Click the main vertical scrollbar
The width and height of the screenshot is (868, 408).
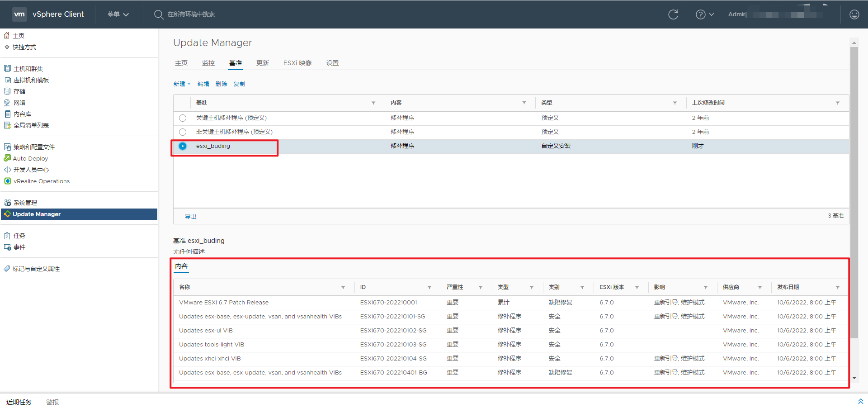click(x=854, y=192)
